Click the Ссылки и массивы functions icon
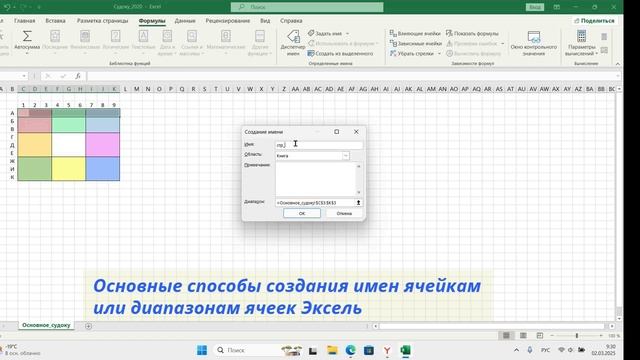This screenshot has height=360, width=640. 191,36
